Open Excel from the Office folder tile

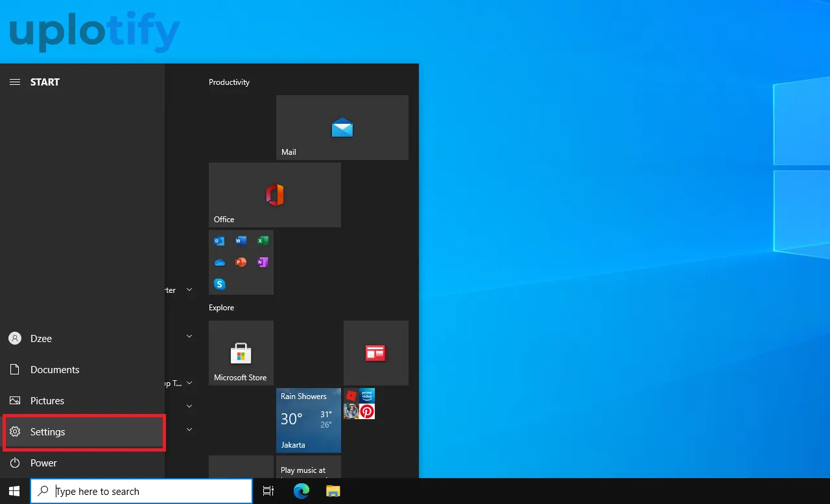coord(263,241)
